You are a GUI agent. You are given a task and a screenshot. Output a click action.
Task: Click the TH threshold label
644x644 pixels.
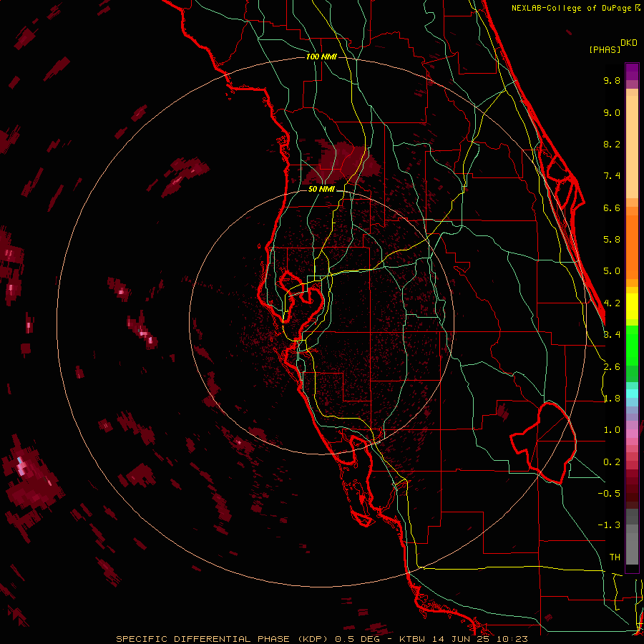tap(615, 557)
